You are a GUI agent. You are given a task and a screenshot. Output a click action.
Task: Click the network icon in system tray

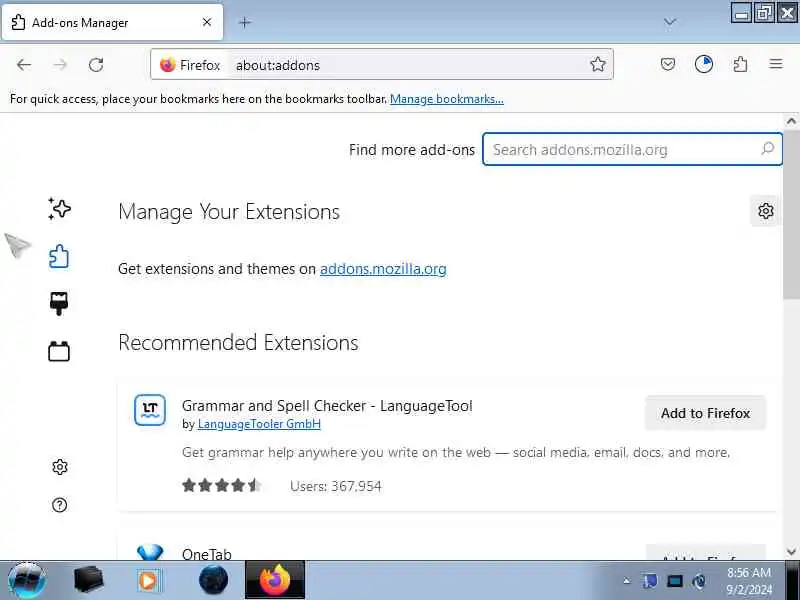(674, 581)
